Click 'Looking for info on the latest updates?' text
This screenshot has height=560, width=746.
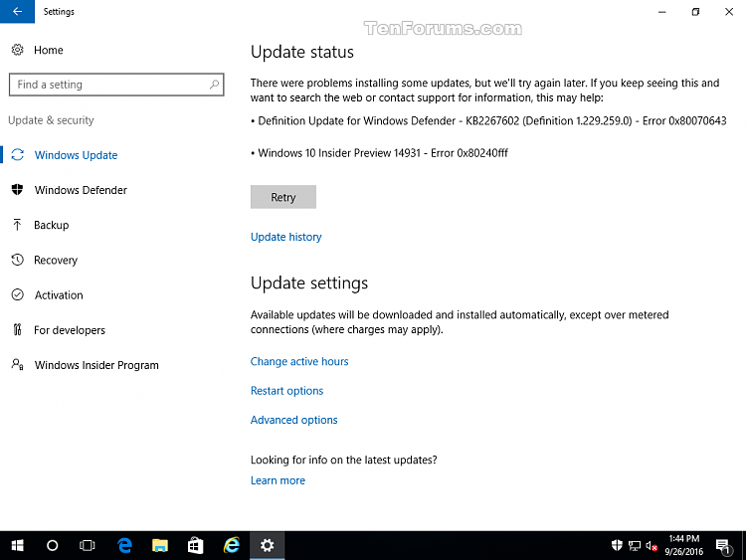pos(343,461)
